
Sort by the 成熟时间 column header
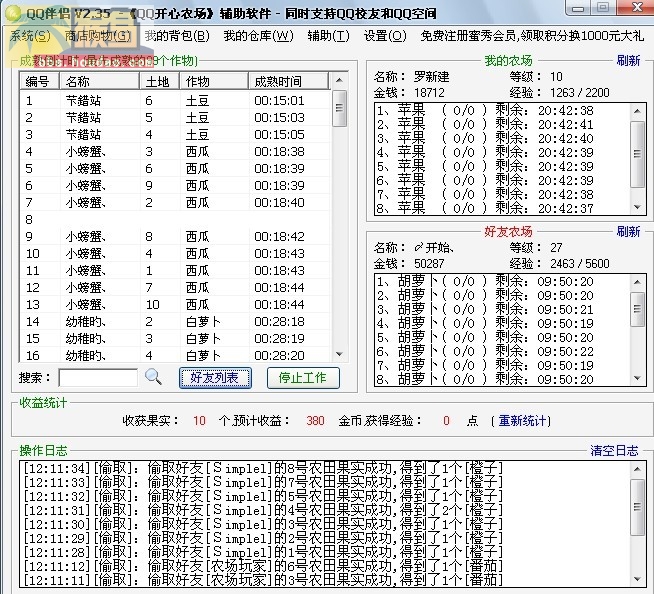coord(289,81)
